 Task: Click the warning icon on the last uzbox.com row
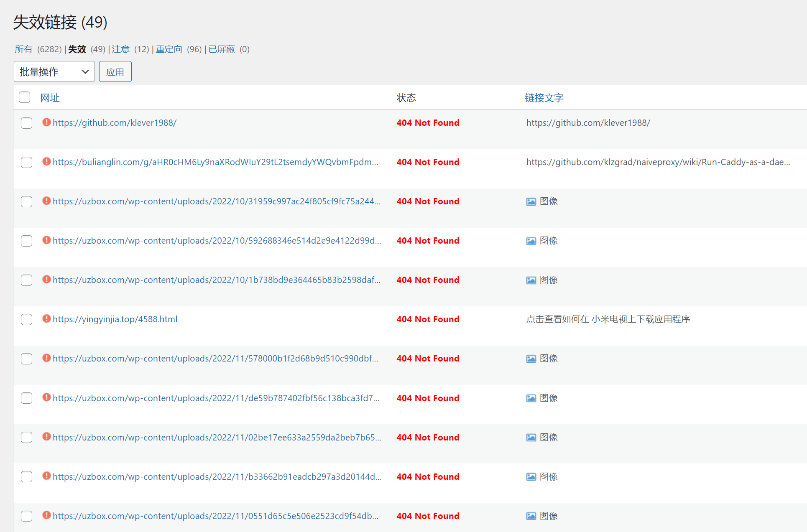(x=46, y=516)
